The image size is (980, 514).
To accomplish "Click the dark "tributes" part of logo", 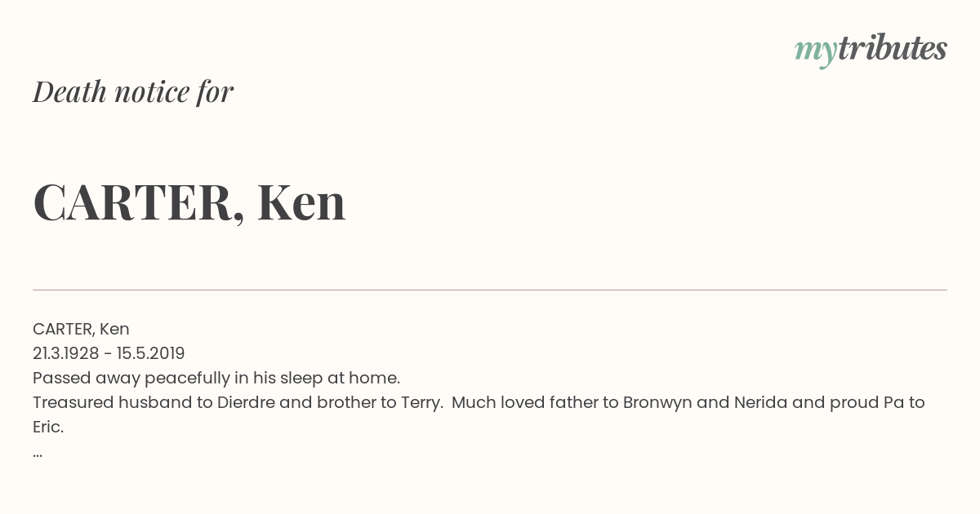I will coord(893,48).
